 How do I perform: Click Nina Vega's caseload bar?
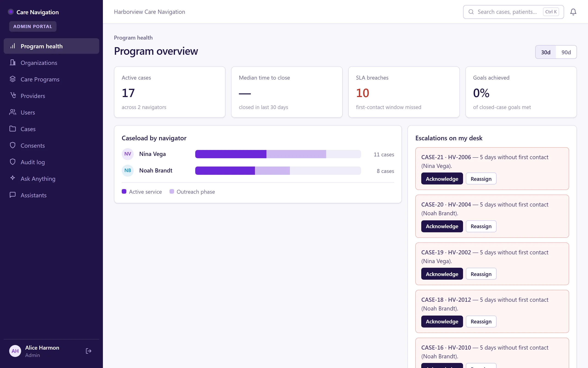(278, 154)
